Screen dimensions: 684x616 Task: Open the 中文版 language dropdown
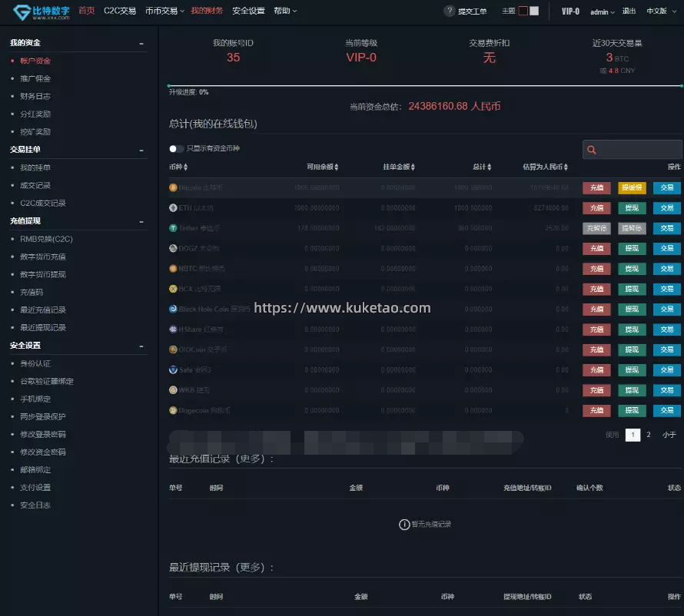pyautogui.click(x=661, y=11)
